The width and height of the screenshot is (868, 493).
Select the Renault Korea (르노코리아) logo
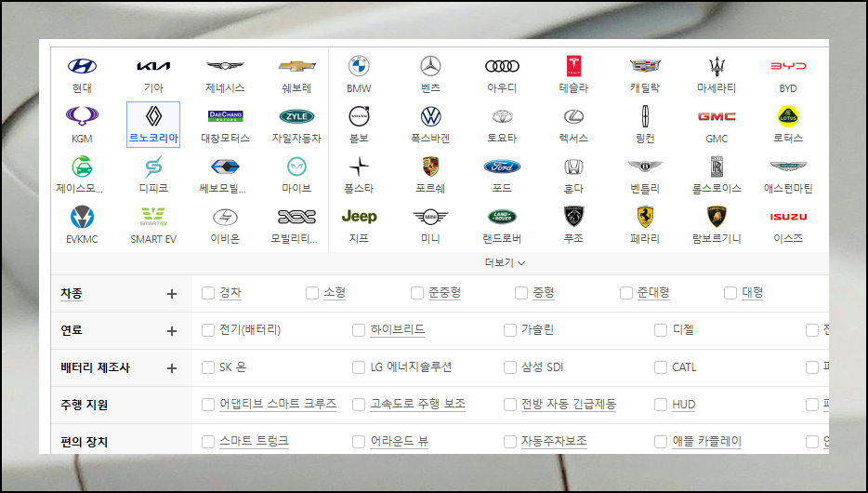pos(153,116)
